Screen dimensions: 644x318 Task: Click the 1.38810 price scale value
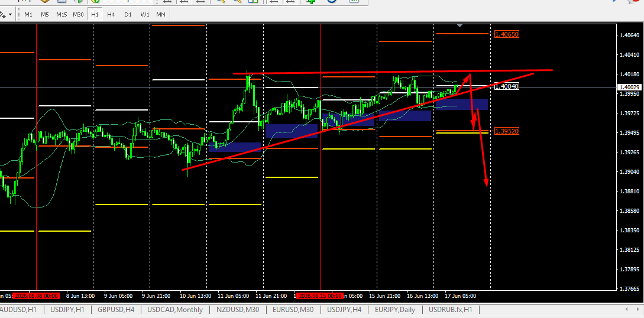630,191
